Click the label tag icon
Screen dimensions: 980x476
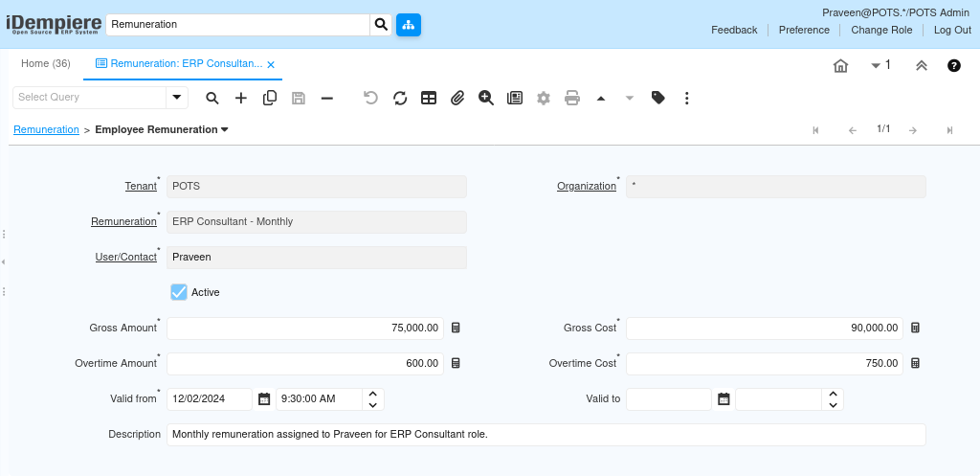[x=658, y=99]
